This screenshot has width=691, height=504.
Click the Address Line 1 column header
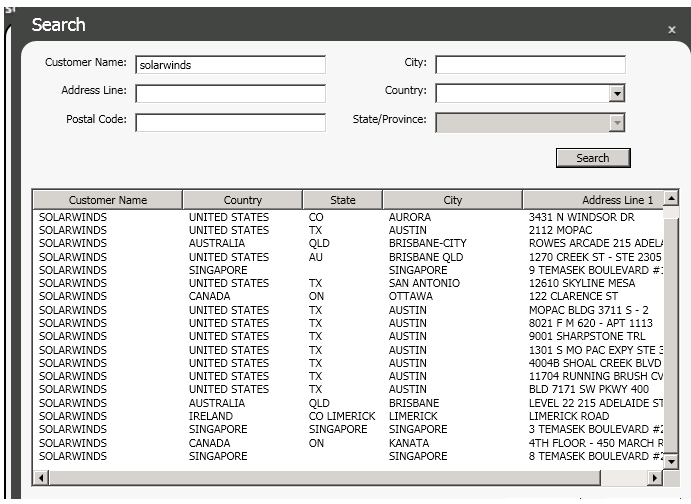(593, 200)
